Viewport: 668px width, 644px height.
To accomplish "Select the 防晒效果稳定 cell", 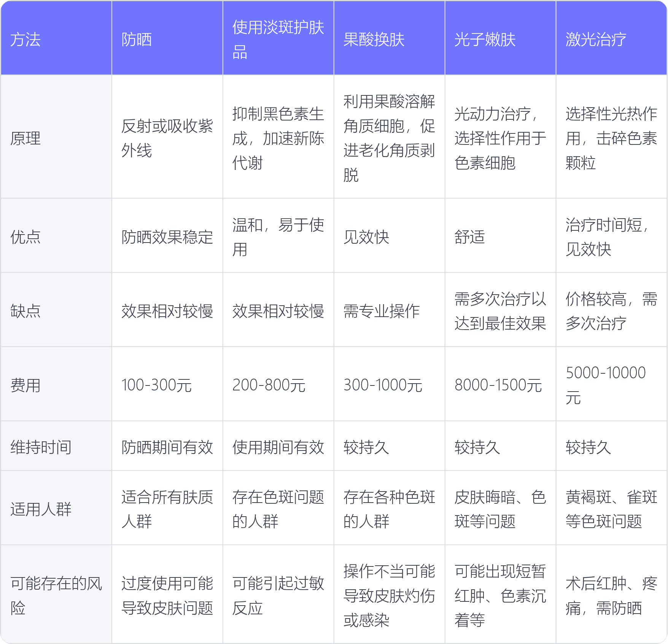I will pos(167,237).
